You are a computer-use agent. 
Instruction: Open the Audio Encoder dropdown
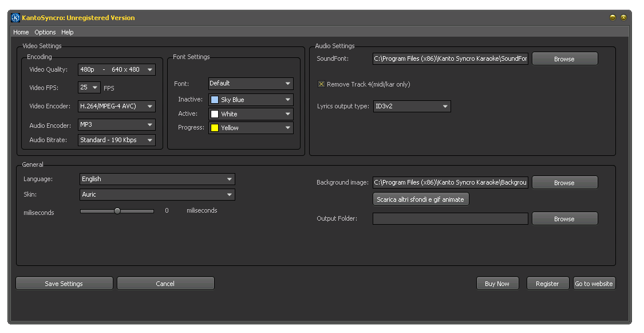[117, 124]
